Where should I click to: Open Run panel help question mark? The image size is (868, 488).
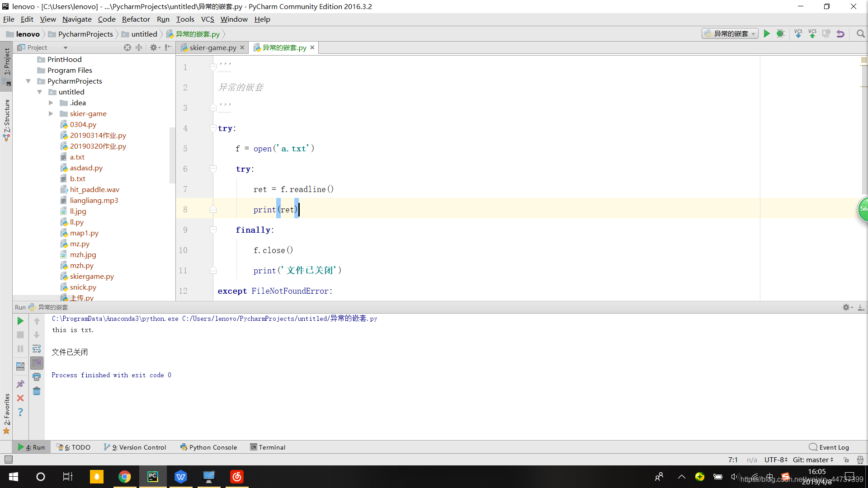[x=20, y=412]
